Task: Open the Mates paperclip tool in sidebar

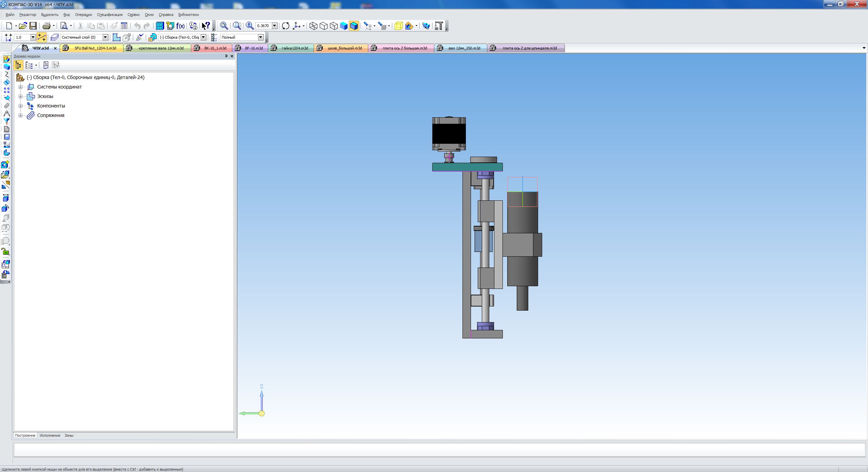Action: (6, 105)
